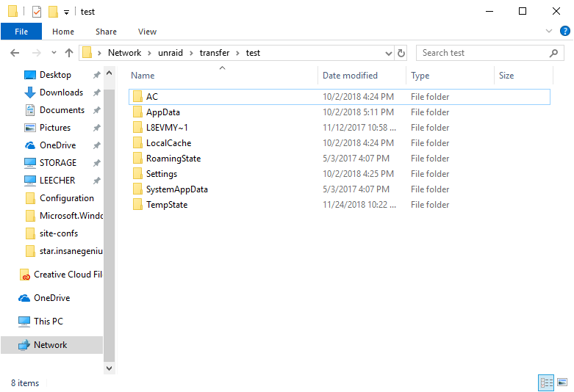The image size is (574, 392).
Task: Open Creative Cloud Files in sidebar
Action: click(x=61, y=275)
